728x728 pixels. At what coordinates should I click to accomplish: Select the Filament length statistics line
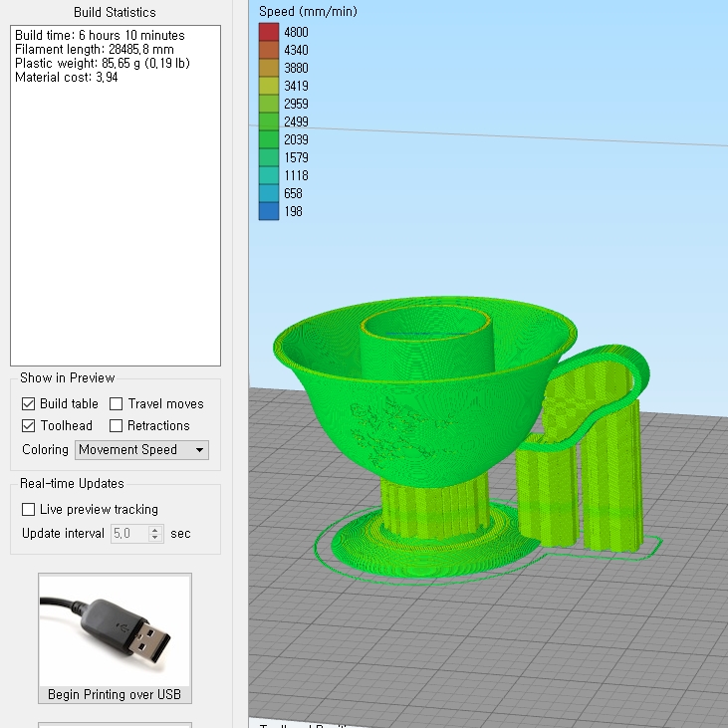click(95, 49)
